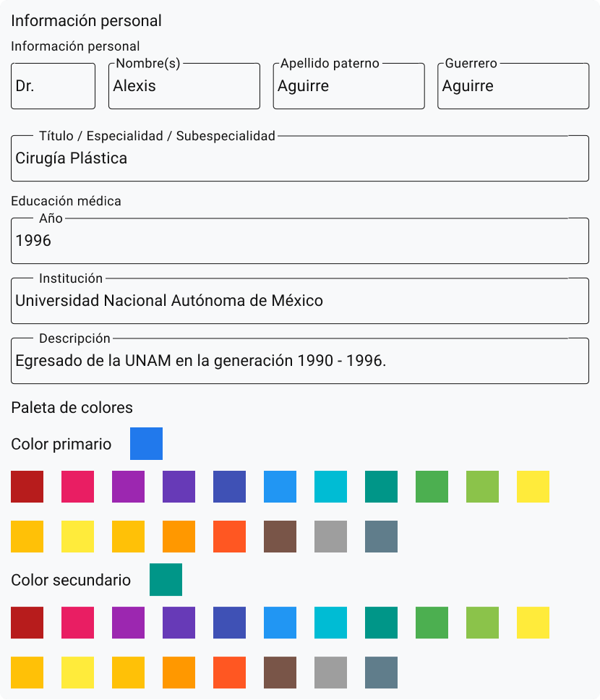Edit the Título / Especialidad field

[299, 158]
